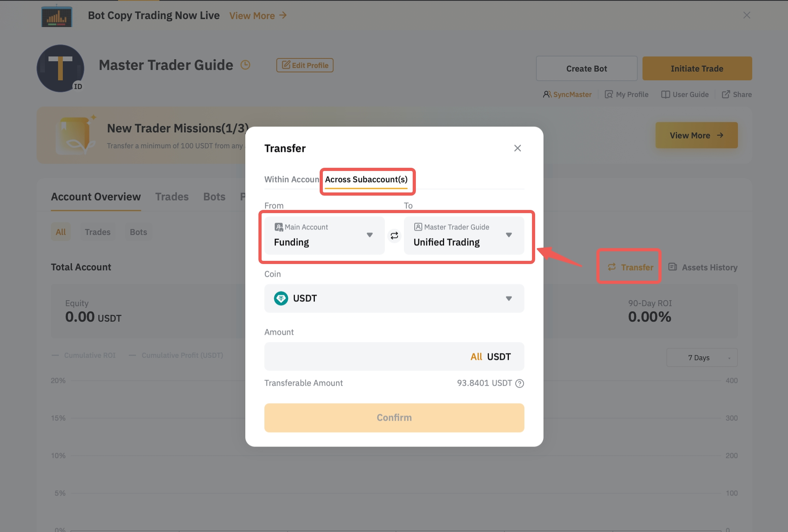Dismiss the Bot Copy Trading banner
The height and width of the screenshot is (532, 788).
(746, 15)
